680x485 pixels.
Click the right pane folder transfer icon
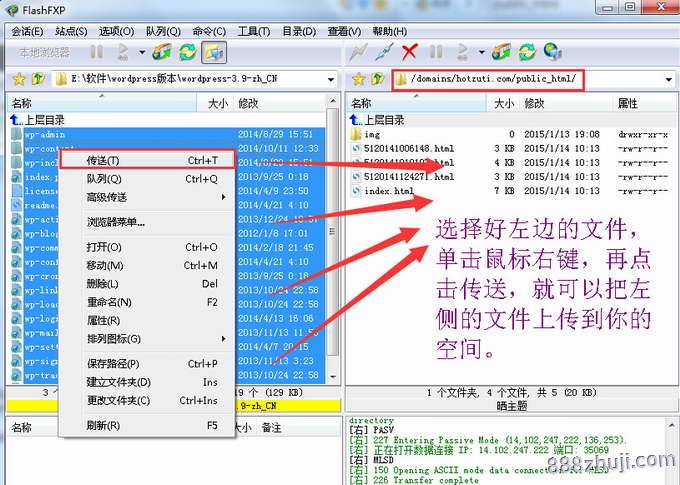(x=501, y=52)
